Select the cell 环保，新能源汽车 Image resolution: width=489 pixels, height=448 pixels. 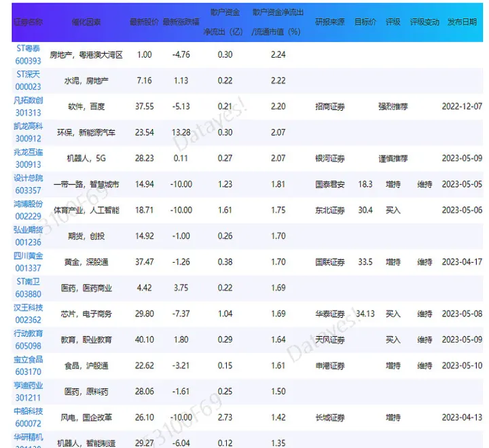86,132
